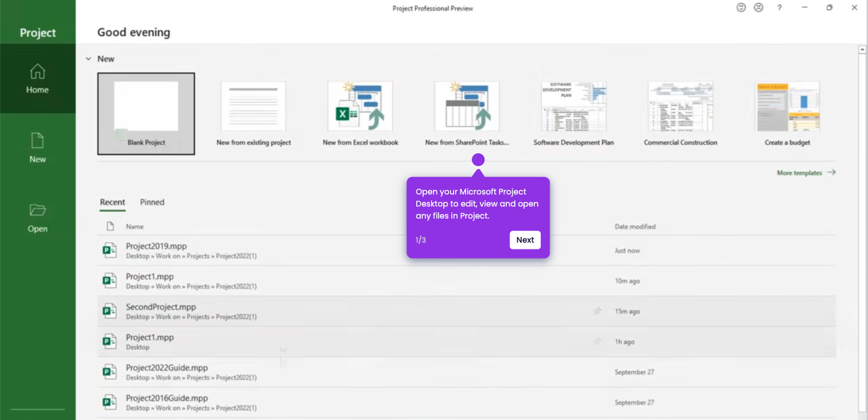Viewport: 868px width, 420px height.
Task: Choose New from Excel workbook template
Action: [x=360, y=114]
